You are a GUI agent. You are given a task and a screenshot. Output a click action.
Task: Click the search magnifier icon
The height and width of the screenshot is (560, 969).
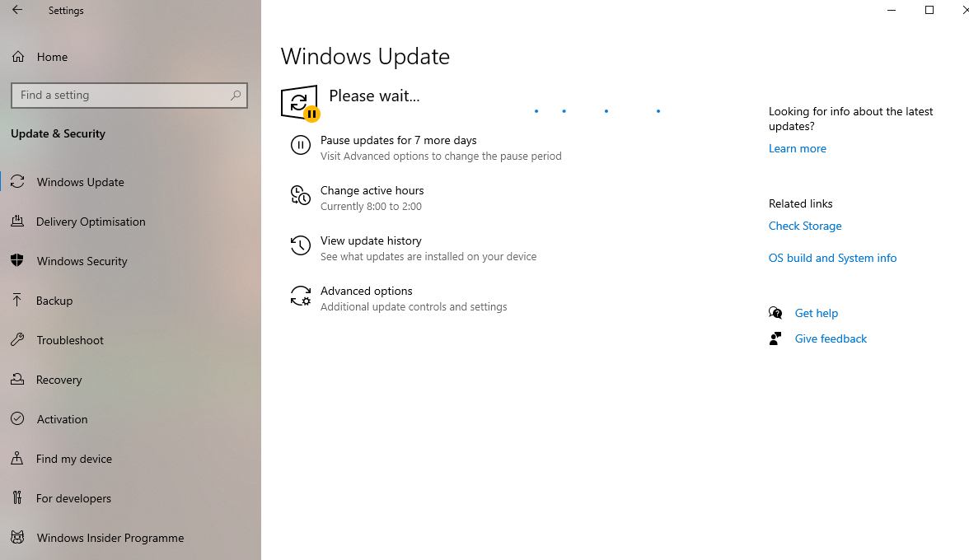236,95
